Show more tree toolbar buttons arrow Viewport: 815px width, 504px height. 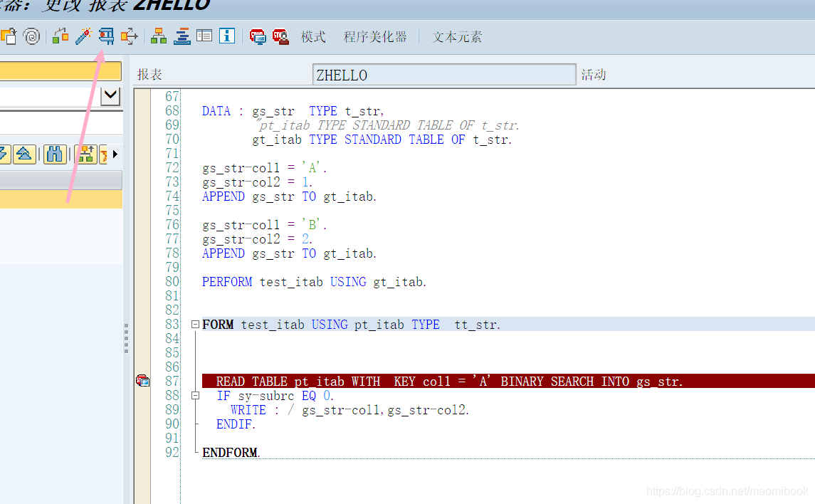coord(115,154)
